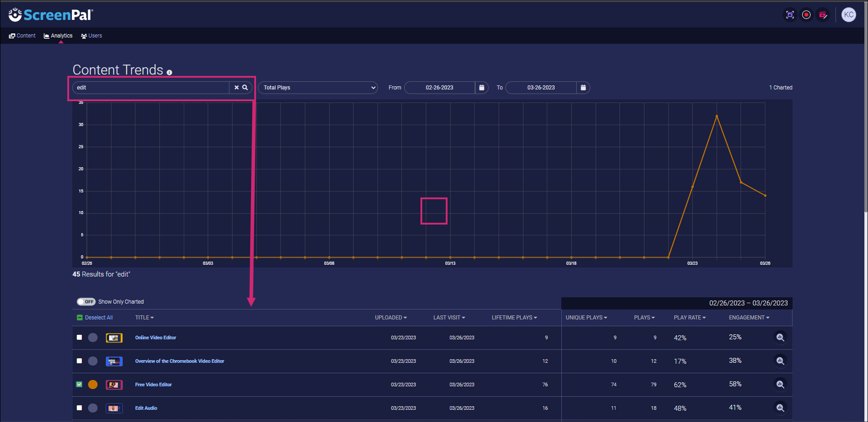The height and width of the screenshot is (422, 868).
Task: Open the To date calendar icon
Action: pos(583,88)
